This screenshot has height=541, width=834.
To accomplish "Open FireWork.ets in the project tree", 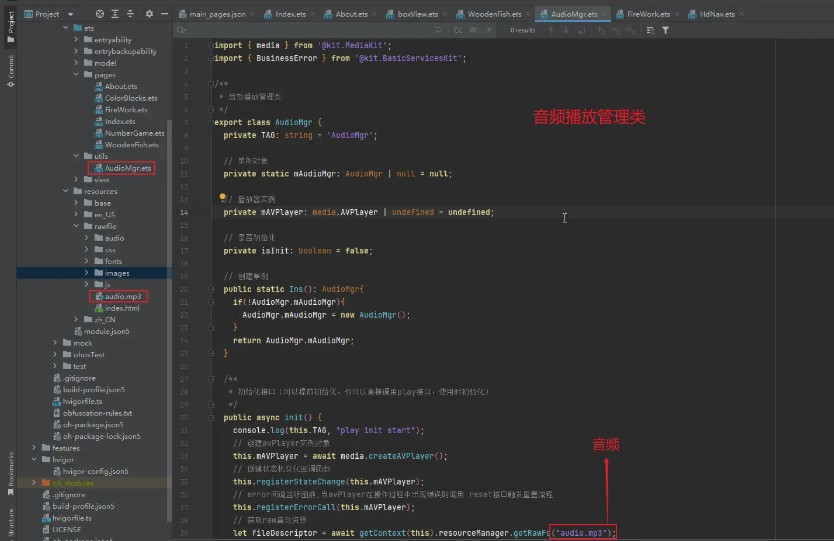I will click(x=121, y=110).
